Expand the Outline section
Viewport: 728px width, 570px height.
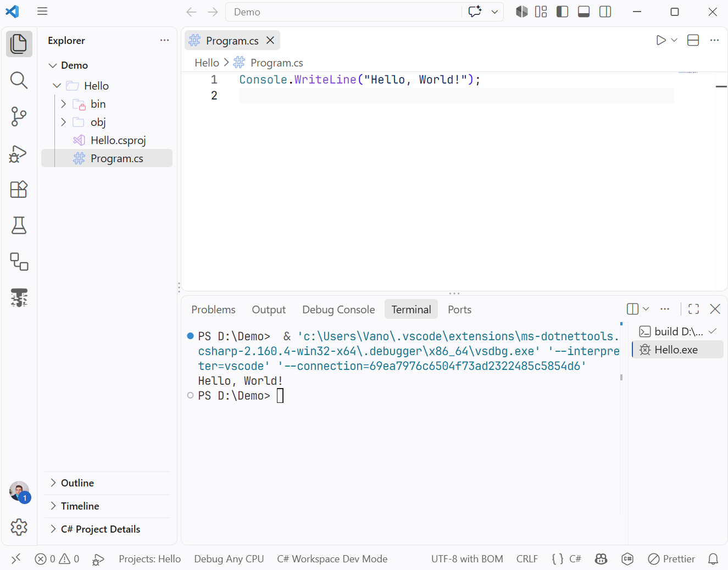(107, 483)
